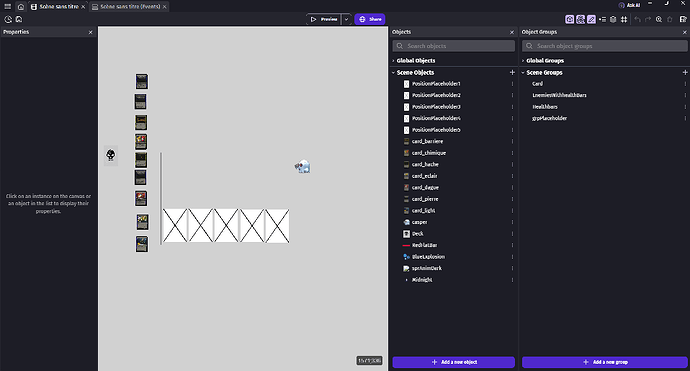Click the Share button
Viewport: 690px width, 371px height.
pyautogui.click(x=370, y=19)
